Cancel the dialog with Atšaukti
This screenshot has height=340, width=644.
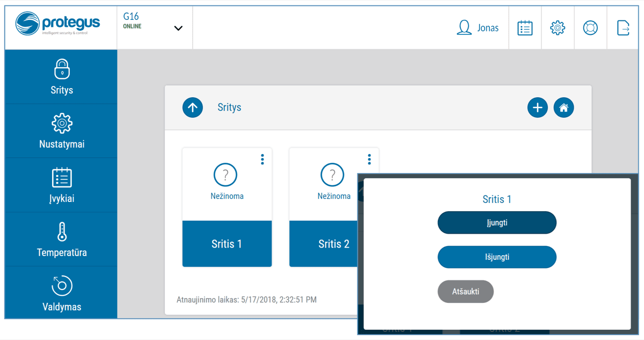coord(465,292)
